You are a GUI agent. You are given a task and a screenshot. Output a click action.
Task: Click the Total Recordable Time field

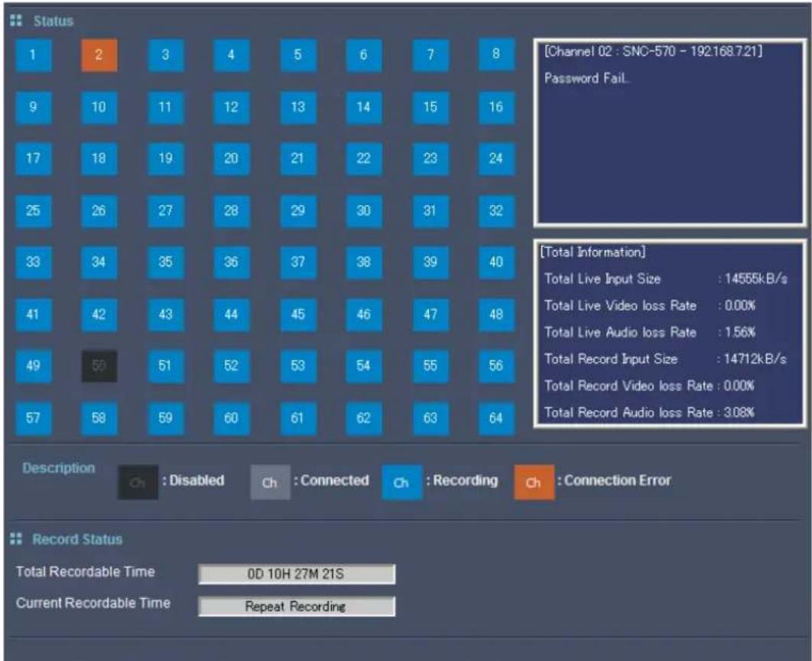pos(297,575)
